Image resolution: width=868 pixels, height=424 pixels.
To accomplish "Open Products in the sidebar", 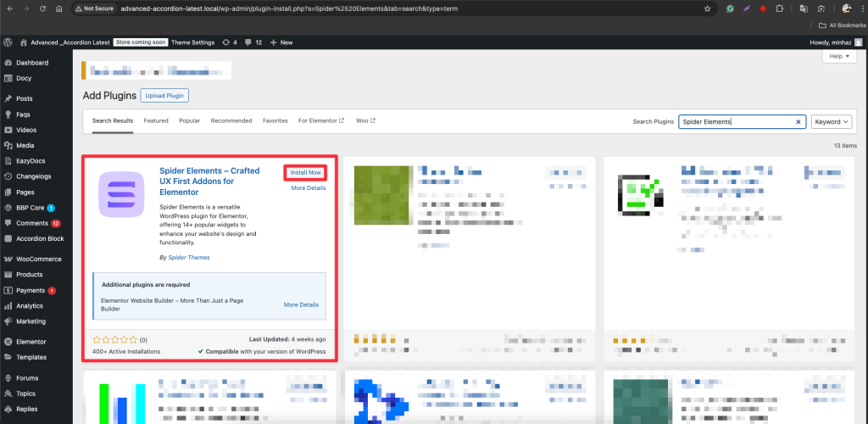I will (30, 275).
